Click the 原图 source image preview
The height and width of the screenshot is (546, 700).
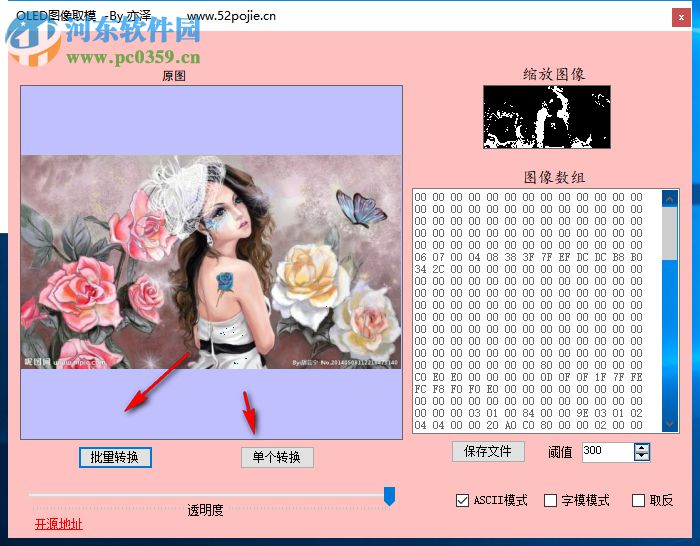(x=211, y=262)
